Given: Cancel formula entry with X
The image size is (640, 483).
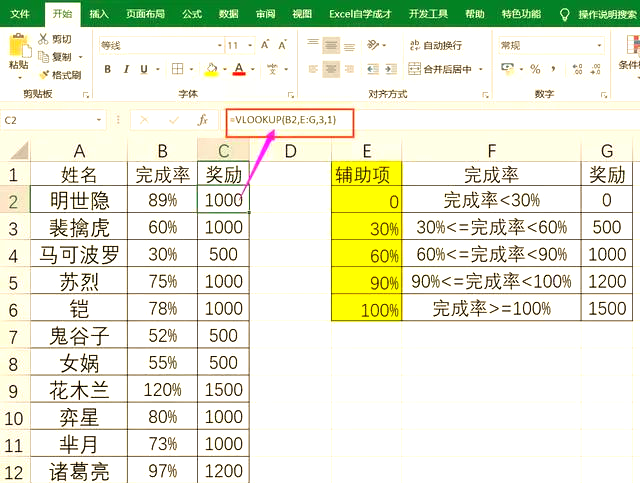Looking at the screenshot, I should pos(144,120).
